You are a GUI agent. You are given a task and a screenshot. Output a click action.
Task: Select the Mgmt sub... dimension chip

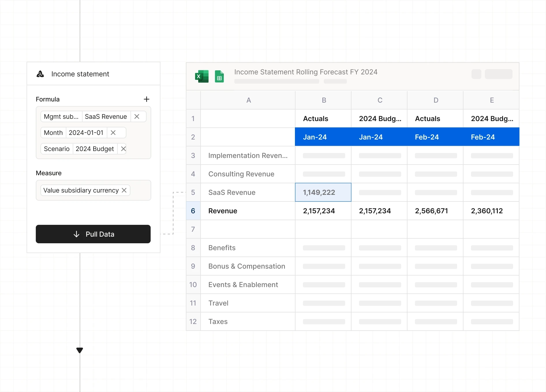(x=61, y=116)
